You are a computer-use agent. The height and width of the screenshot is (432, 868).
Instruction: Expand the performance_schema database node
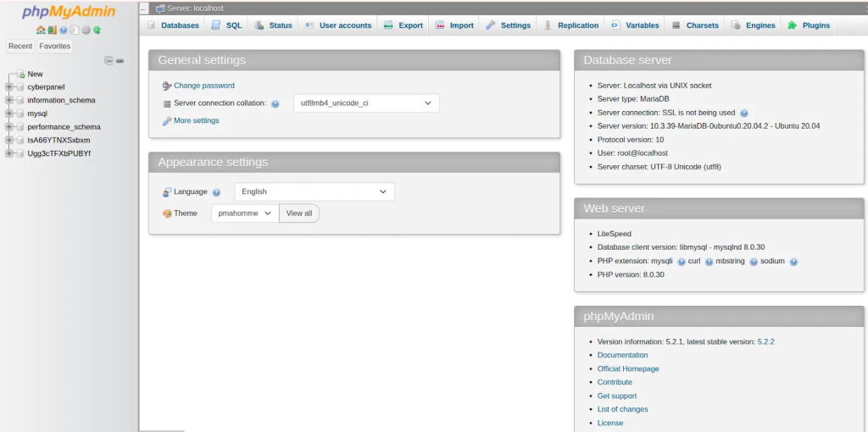[x=9, y=126]
